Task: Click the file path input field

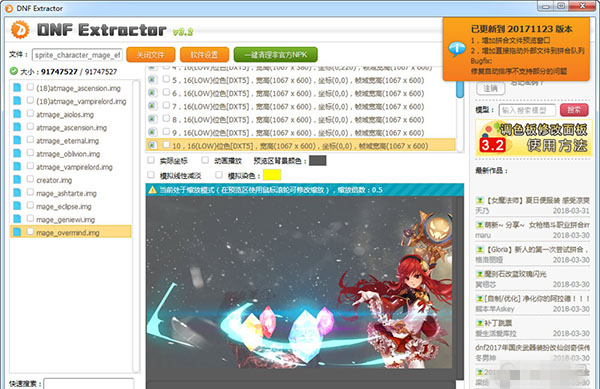Action: tap(77, 55)
